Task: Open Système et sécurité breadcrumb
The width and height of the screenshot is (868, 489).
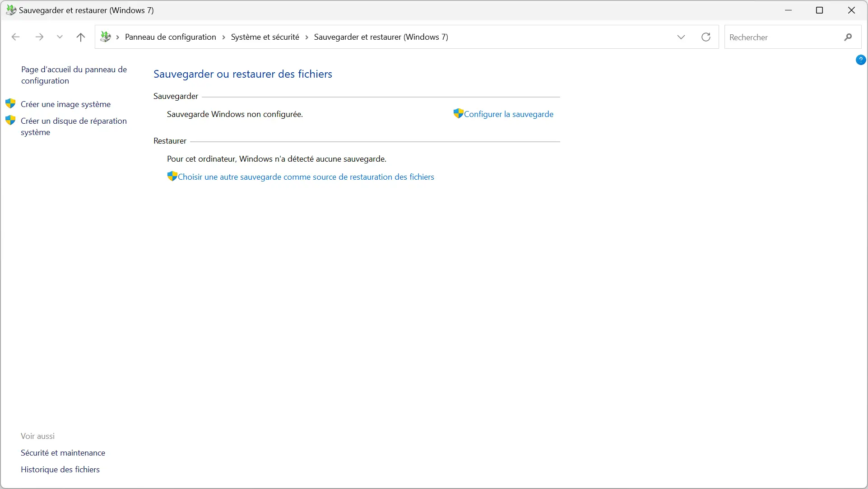Action: click(x=265, y=37)
